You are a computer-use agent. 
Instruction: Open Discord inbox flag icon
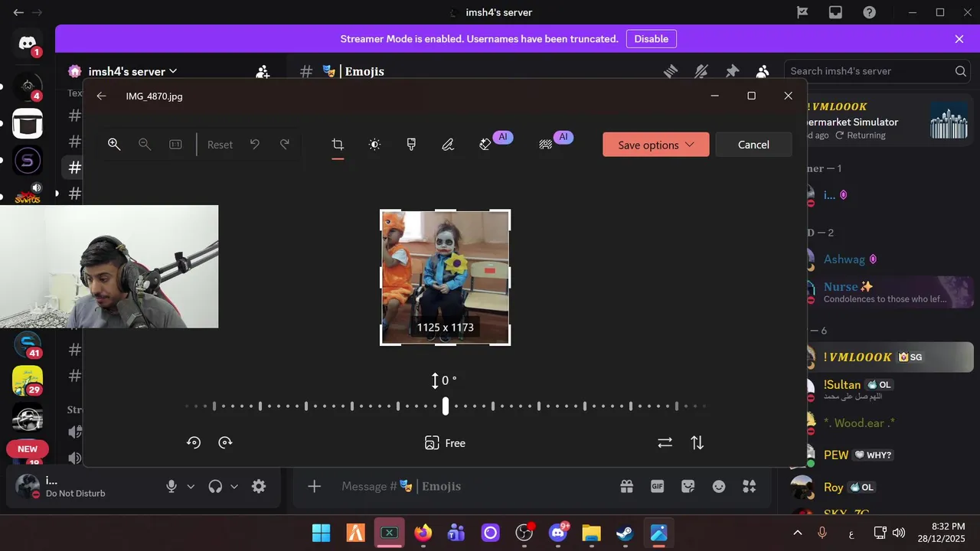pos(802,12)
